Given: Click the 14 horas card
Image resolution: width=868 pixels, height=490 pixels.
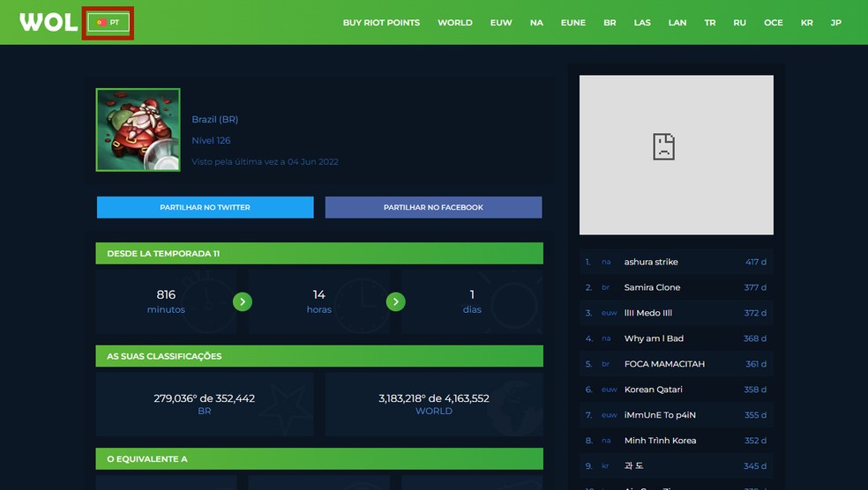Looking at the screenshot, I should [x=318, y=301].
